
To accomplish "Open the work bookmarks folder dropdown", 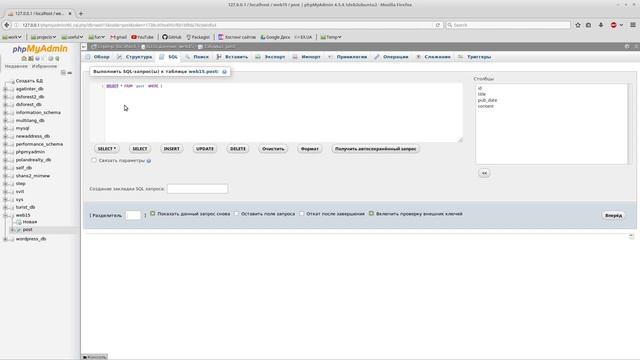I will tap(12, 37).
